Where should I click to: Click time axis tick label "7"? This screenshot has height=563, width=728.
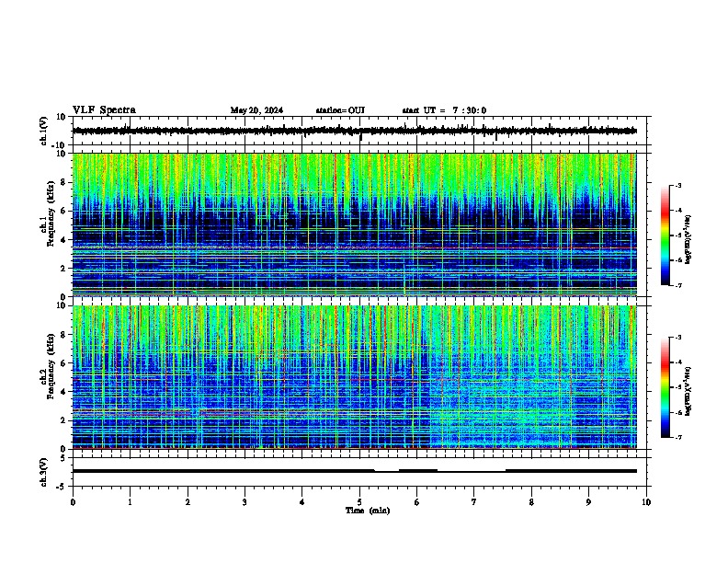474,502
